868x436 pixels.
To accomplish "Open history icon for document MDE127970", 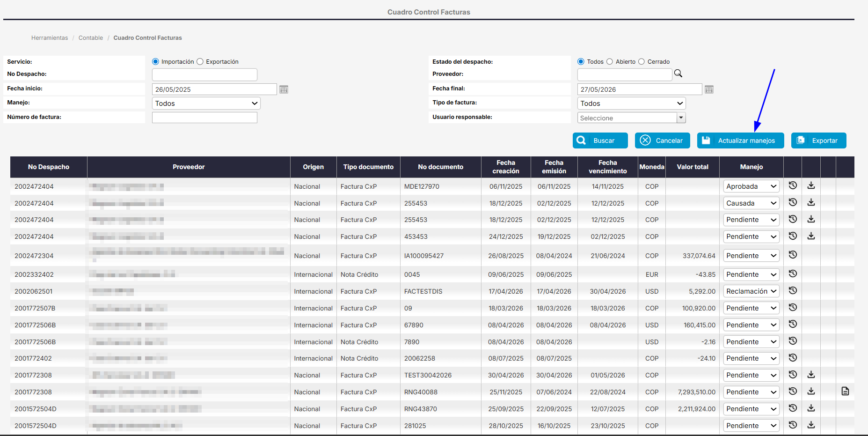I will point(793,185).
